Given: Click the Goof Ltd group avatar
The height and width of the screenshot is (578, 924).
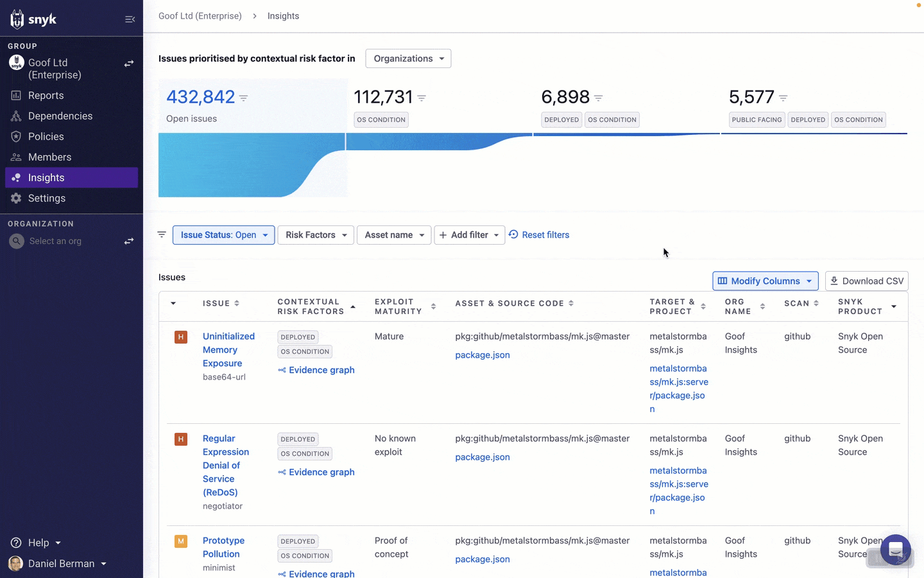Looking at the screenshot, I should tap(16, 63).
